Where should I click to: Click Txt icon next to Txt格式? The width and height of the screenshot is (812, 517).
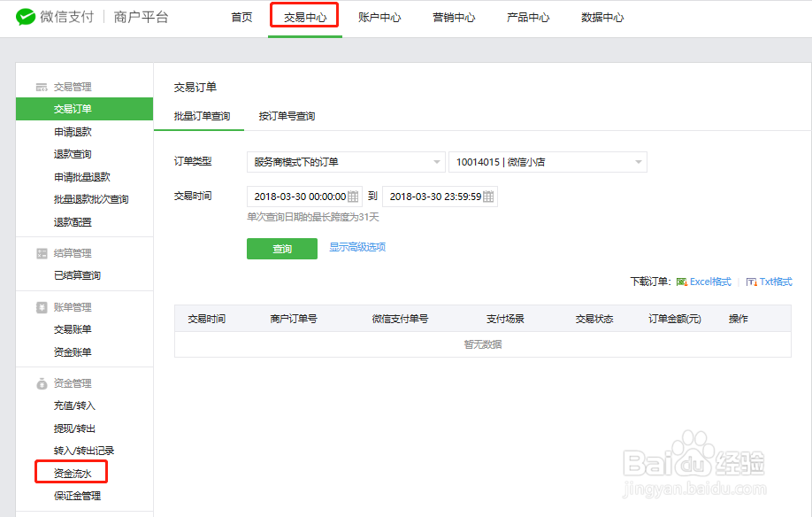coord(751,282)
